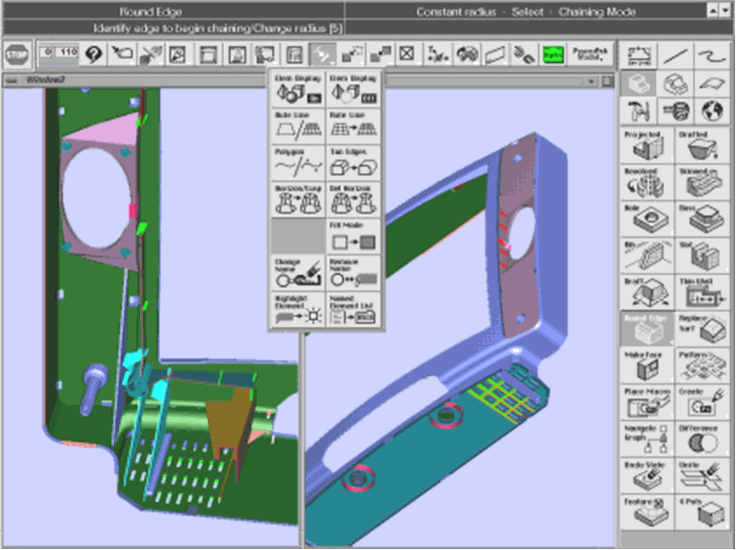Screen dimensions: 736x550
Task: Click the Chaining Mode header text
Action: (x=597, y=11)
